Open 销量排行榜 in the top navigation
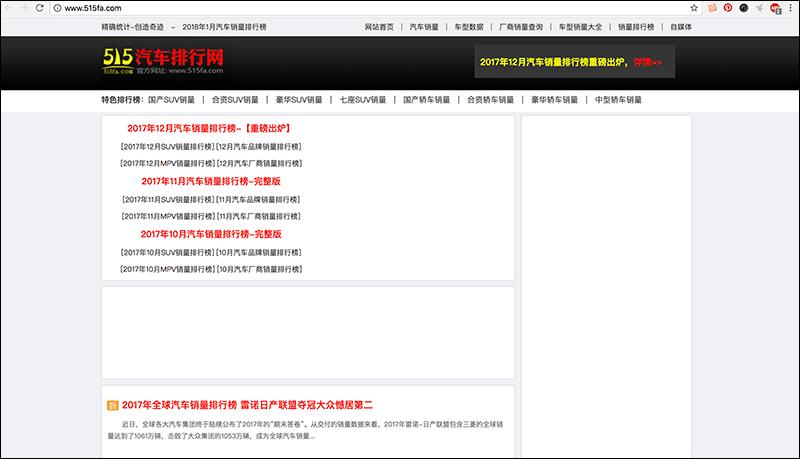The height and width of the screenshot is (459, 800). (636, 27)
